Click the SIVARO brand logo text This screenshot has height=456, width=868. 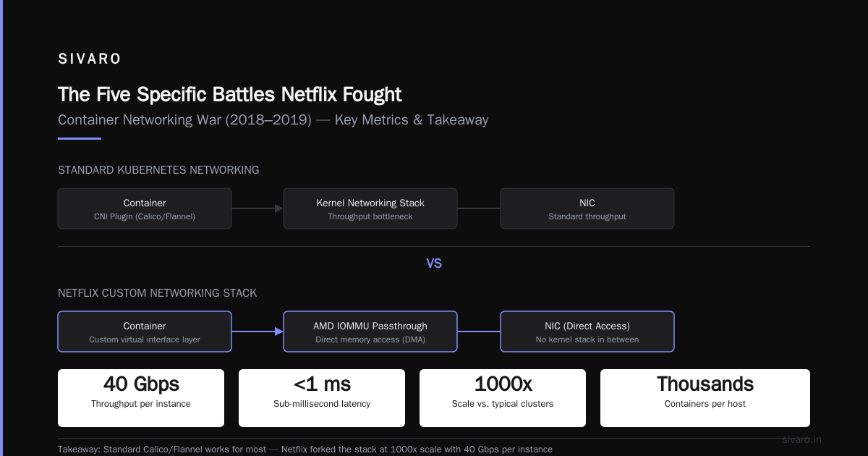pos(90,59)
